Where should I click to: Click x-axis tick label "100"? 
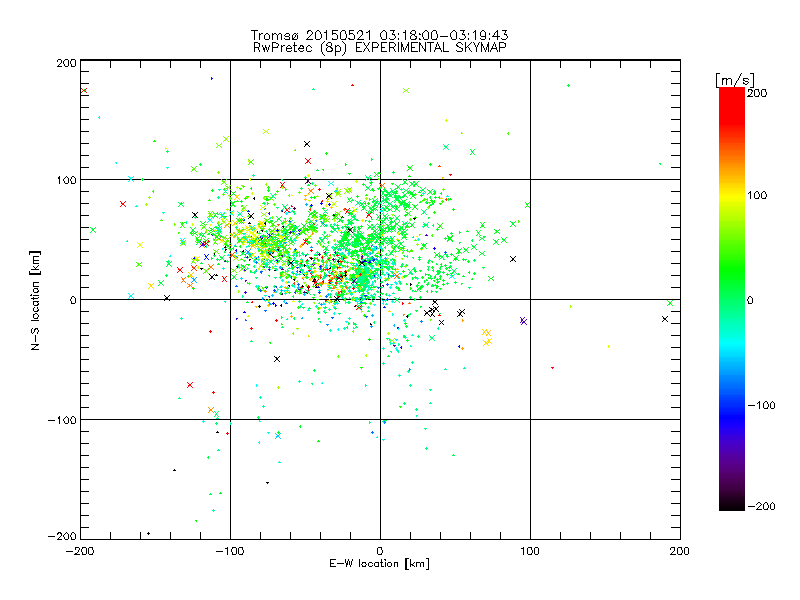(530, 551)
